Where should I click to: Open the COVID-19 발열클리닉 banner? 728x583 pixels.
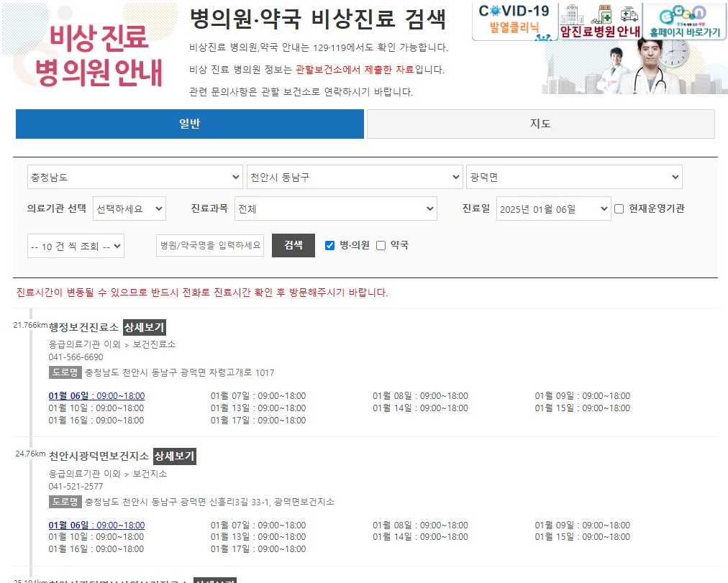(x=514, y=22)
